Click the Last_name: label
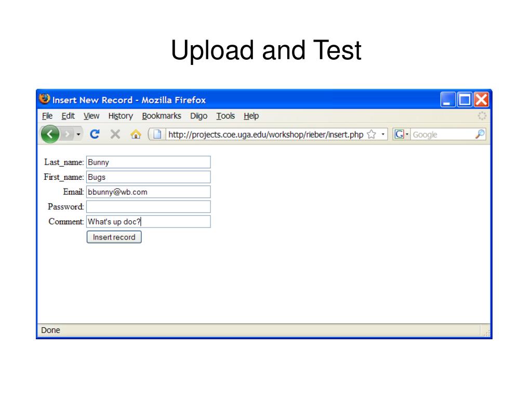The width and height of the screenshot is (532, 399). point(64,162)
